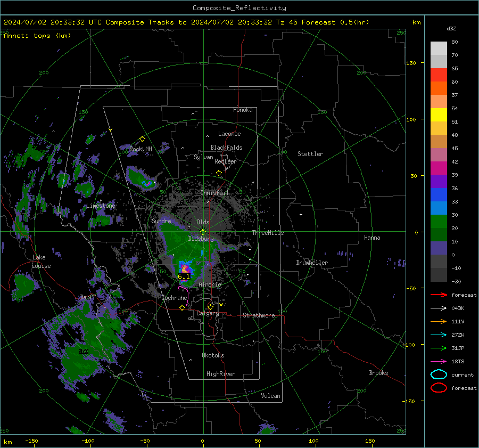The height and width of the screenshot is (448, 479).
Task: Click the Banff town label
Action: tap(88, 297)
